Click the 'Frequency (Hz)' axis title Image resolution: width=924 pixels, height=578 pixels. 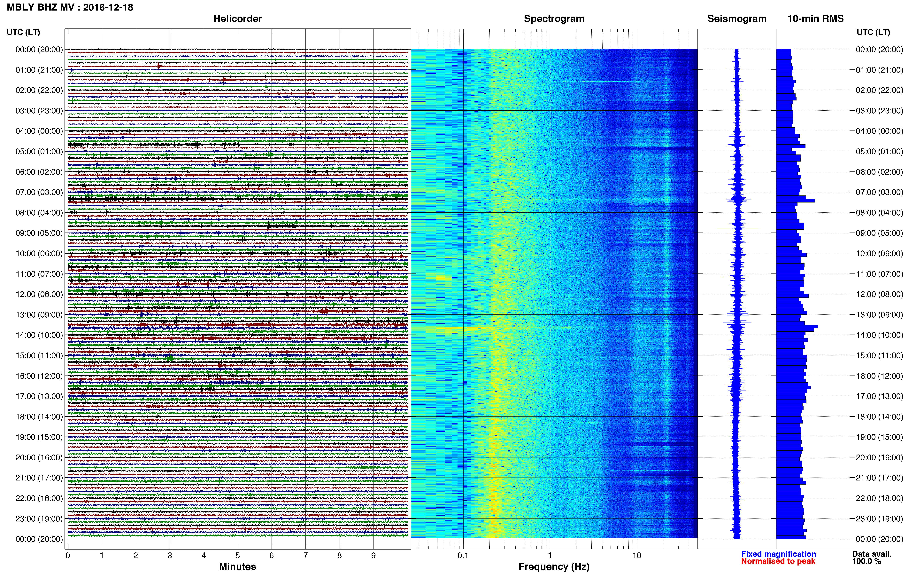point(554,566)
